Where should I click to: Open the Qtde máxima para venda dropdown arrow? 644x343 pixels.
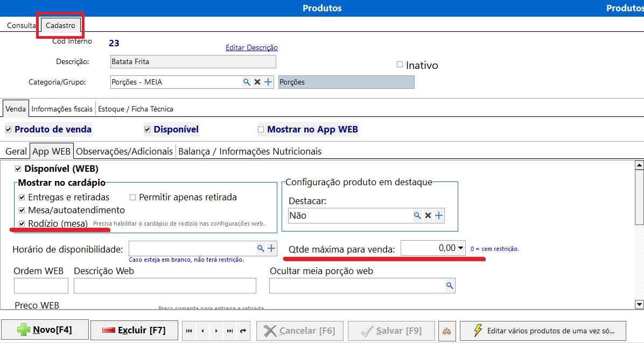click(461, 249)
